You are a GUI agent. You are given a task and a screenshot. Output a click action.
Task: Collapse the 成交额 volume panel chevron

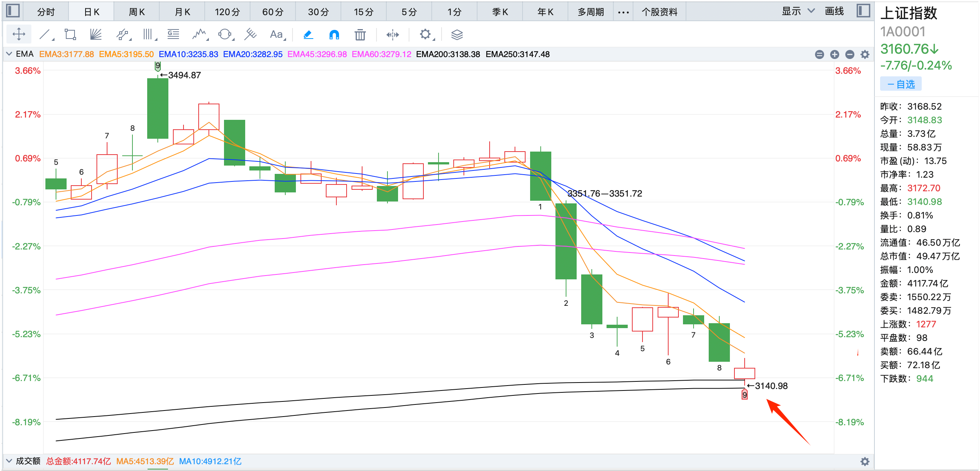pyautogui.click(x=9, y=461)
